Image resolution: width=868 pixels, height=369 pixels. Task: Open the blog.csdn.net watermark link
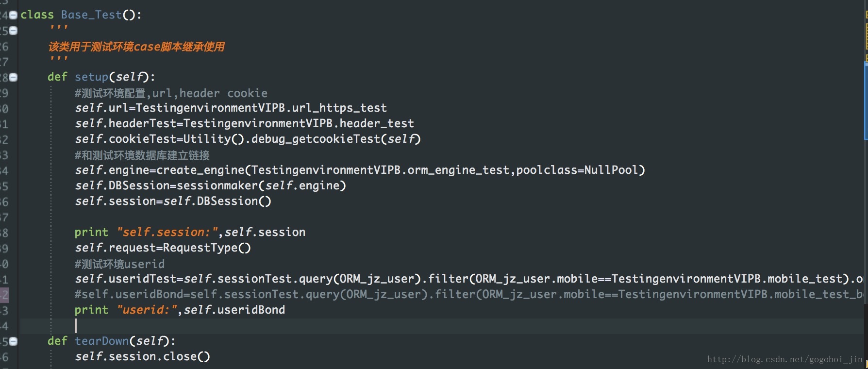(785, 359)
